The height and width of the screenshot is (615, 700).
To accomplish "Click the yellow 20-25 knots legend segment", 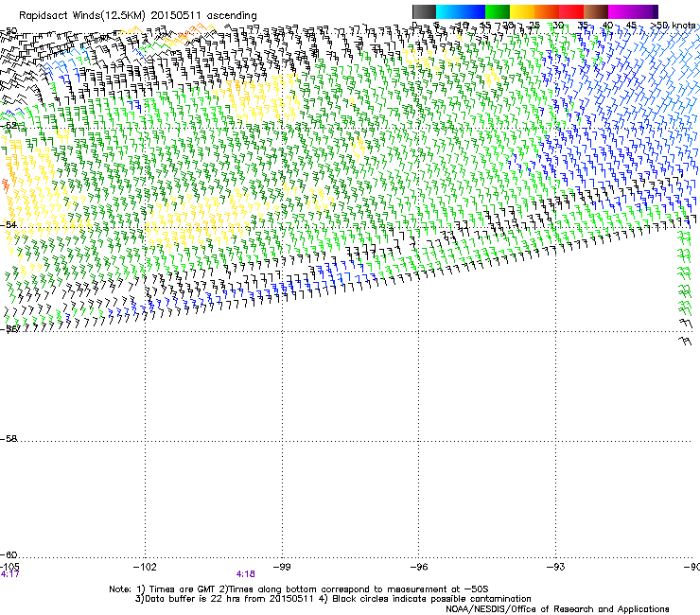I will click(x=522, y=11).
